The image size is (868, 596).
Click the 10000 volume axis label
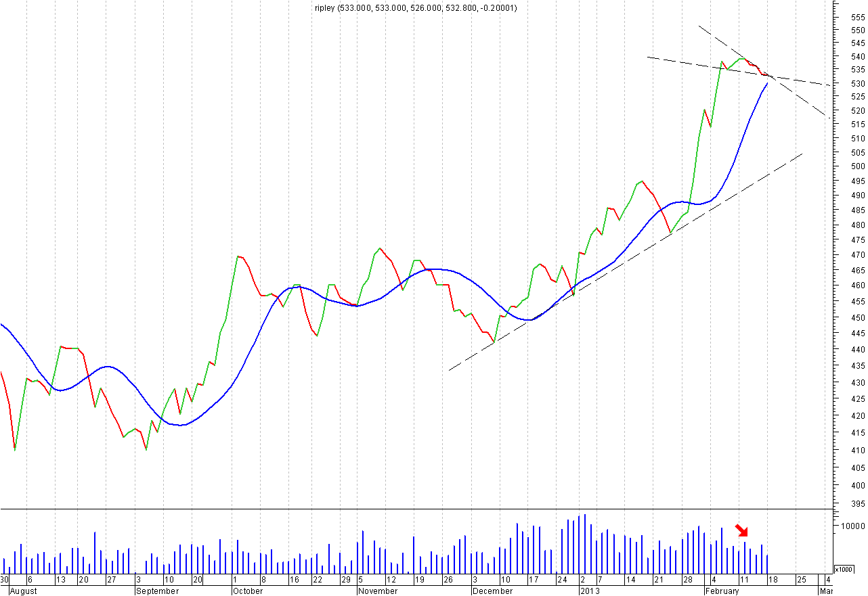[854, 526]
